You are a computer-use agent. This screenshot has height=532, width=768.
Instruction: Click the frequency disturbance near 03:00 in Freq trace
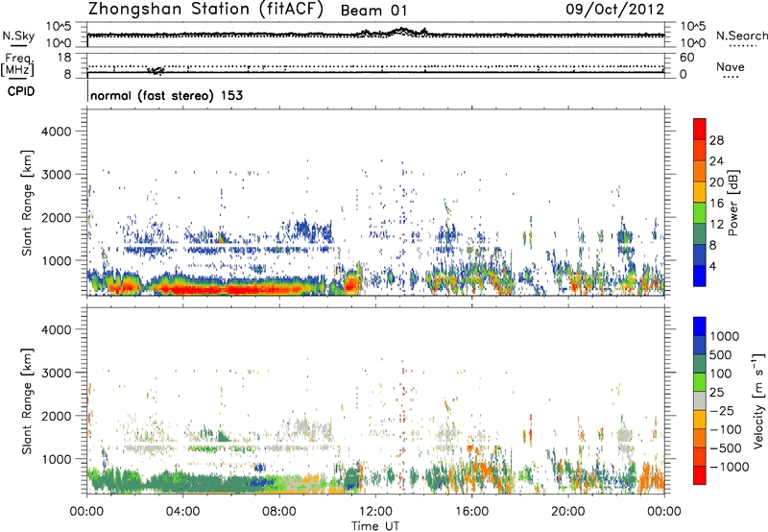156,70
